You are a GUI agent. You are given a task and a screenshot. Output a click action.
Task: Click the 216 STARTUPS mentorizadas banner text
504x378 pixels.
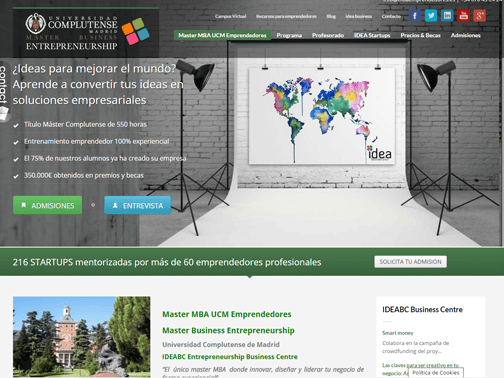[x=167, y=262]
